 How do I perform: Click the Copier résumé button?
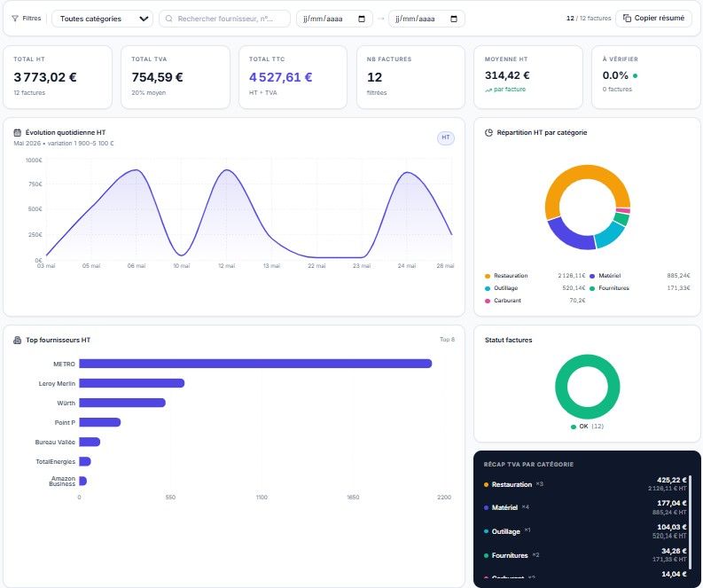[x=653, y=19]
